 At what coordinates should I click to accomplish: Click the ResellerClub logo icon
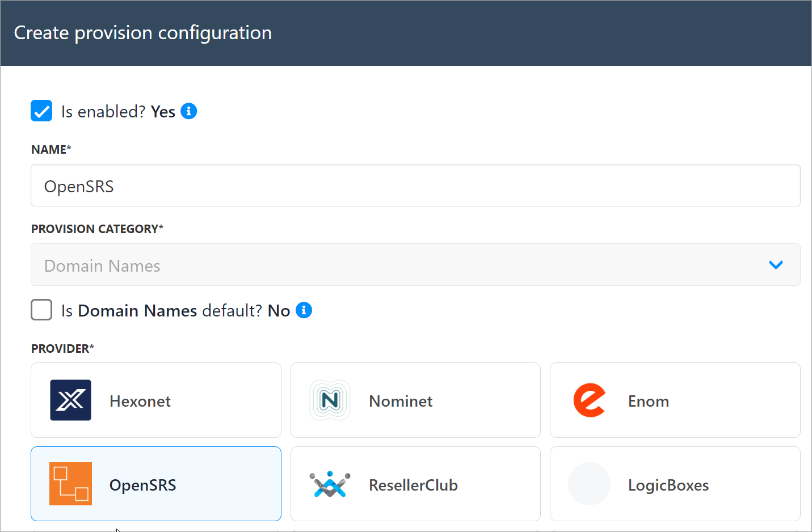[x=330, y=484]
